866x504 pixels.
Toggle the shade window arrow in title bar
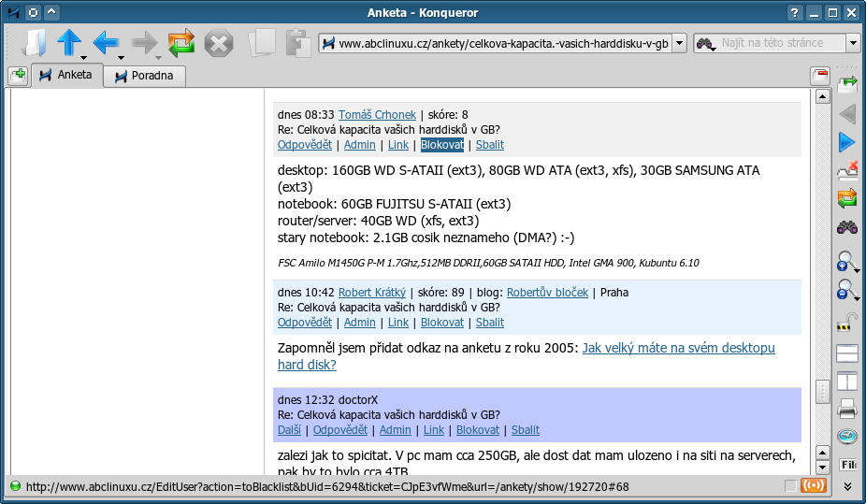(x=51, y=12)
